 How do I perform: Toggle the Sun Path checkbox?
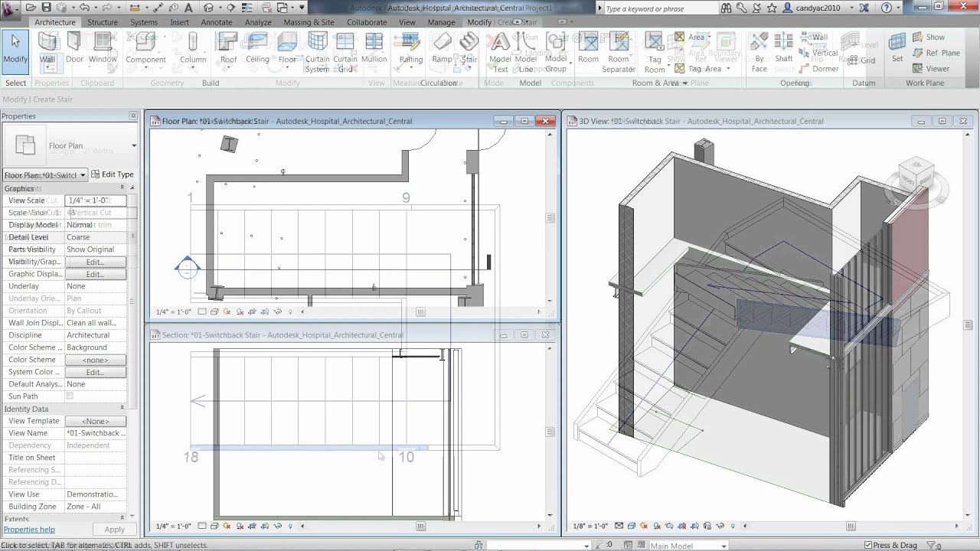click(x=70, y=396)
